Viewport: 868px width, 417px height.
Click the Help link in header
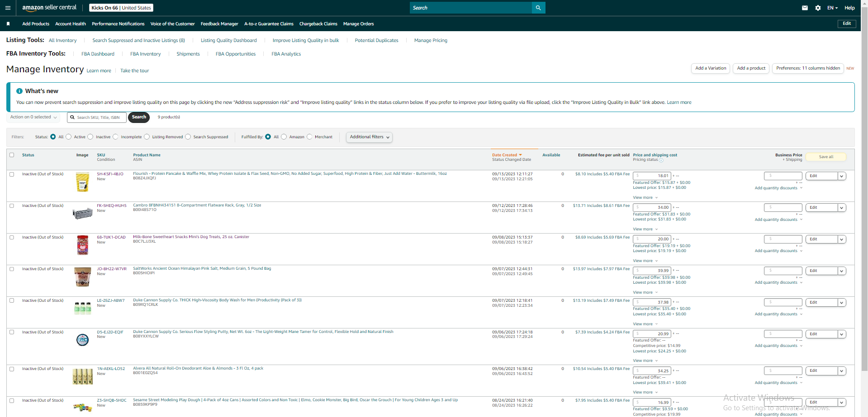(x=849, y=8)
